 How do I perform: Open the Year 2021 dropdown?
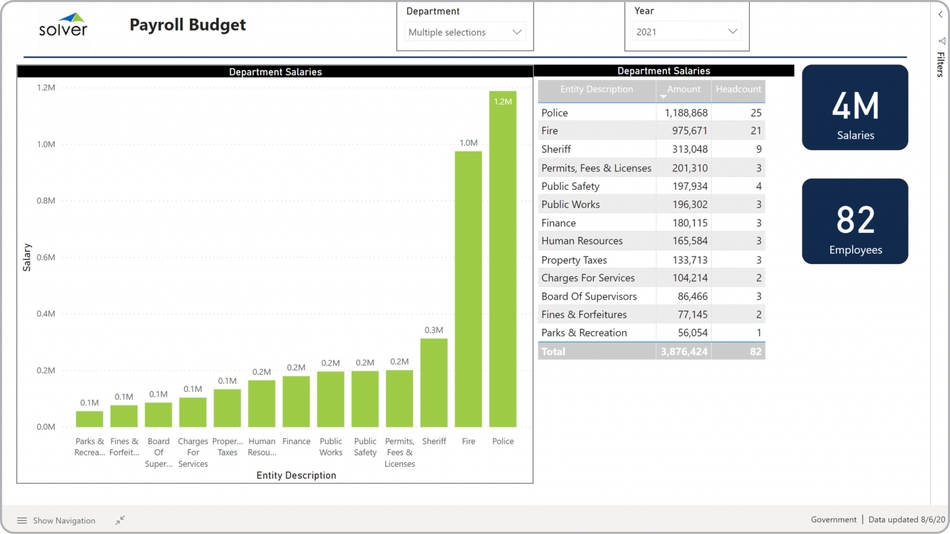(688, 32)
